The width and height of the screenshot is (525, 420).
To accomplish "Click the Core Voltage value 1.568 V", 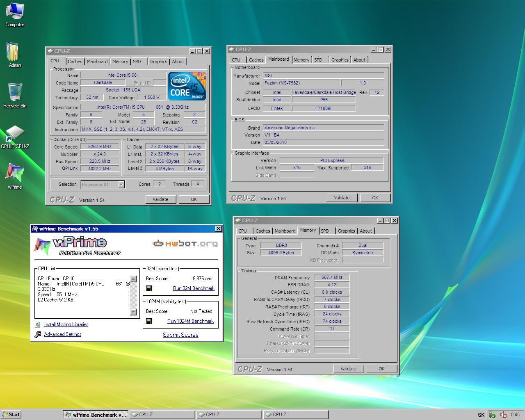I will (x=152, y=98).
